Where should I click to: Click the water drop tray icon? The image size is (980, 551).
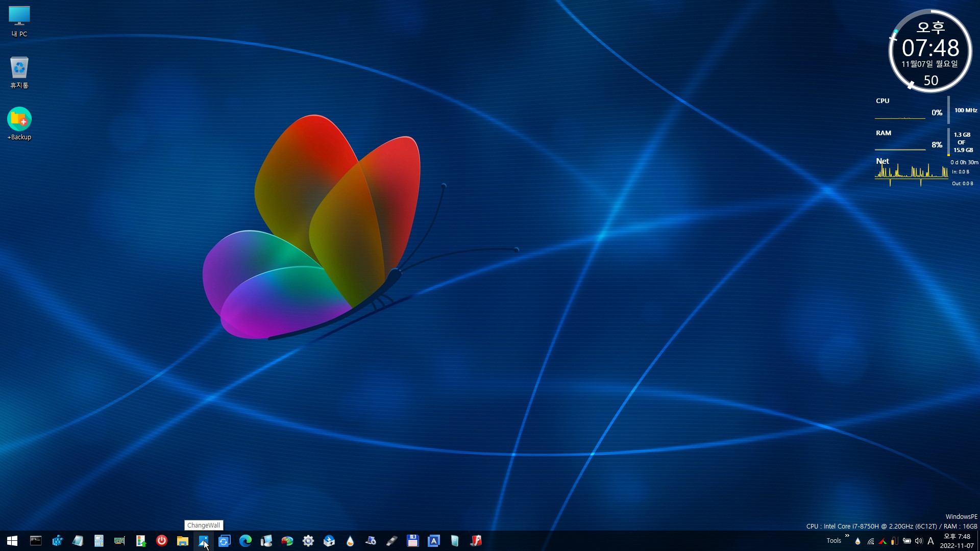click(x=857, y=541)
